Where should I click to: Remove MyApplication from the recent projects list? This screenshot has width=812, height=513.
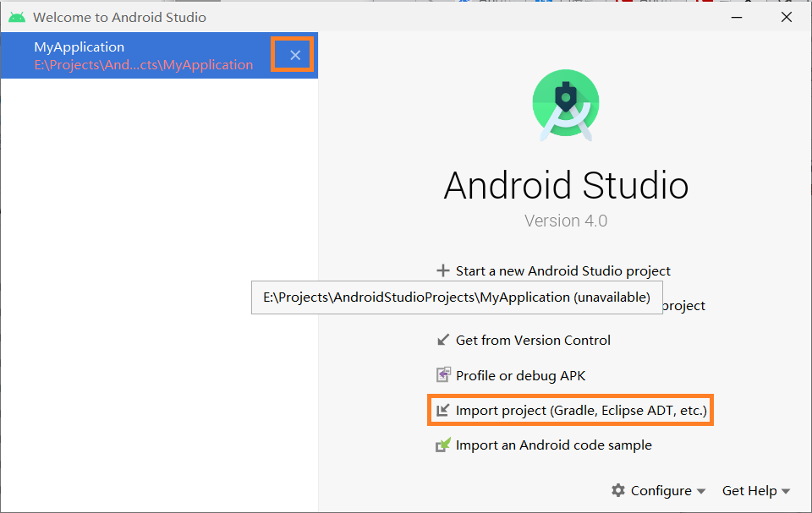[295, 56]
